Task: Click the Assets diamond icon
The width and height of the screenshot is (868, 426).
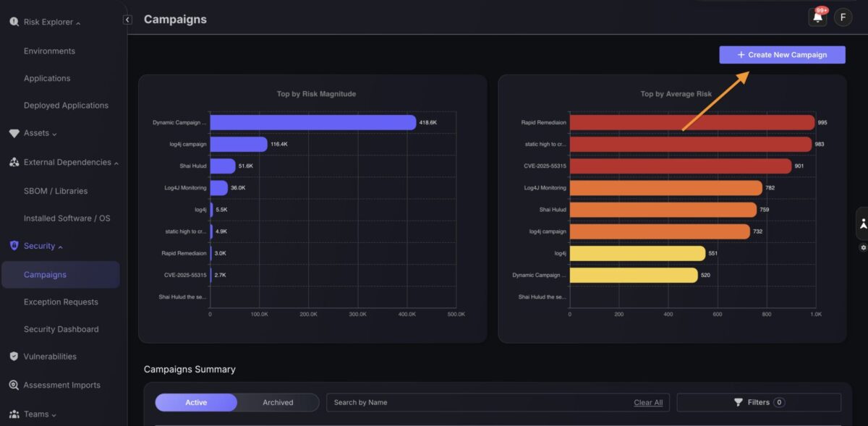Action: coord(14,134)
